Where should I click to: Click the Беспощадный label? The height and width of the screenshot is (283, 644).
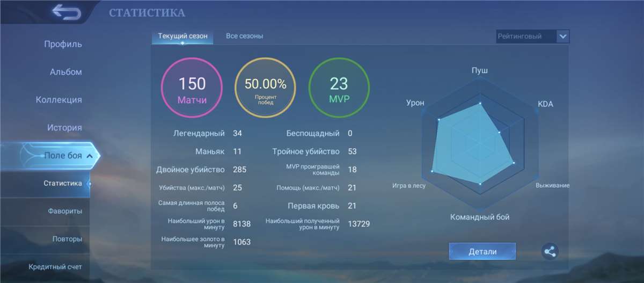313,133
